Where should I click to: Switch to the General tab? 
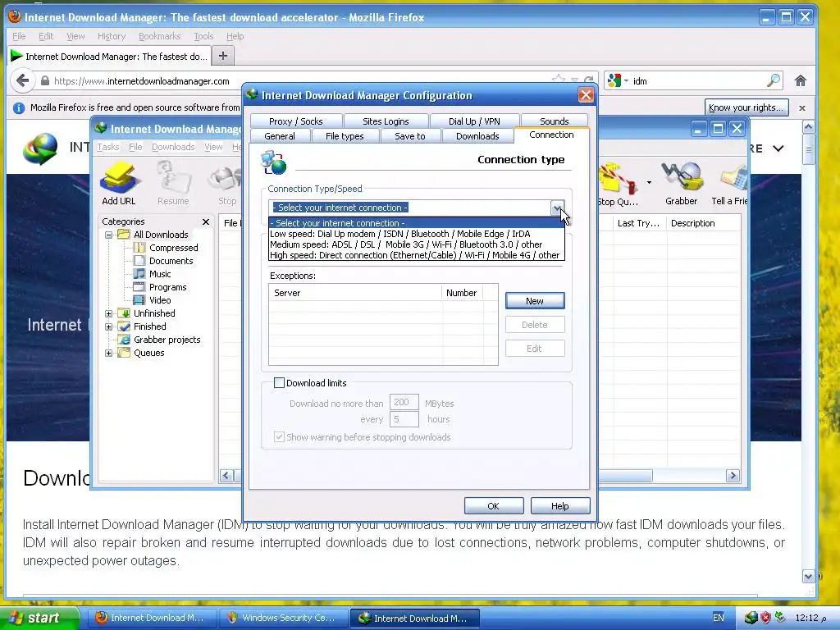pyautogui.click(x=280, y=136)
